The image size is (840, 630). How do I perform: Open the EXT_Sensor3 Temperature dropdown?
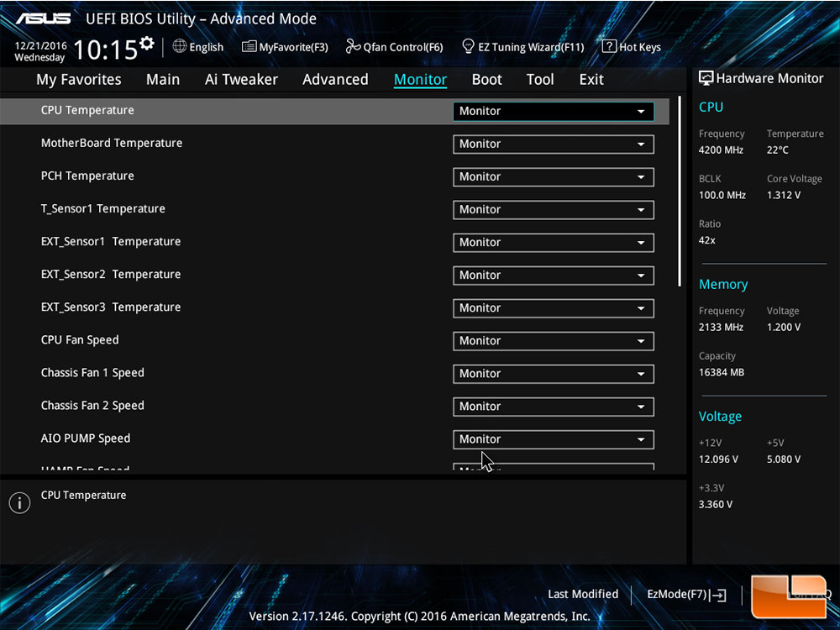click(554, 308)
